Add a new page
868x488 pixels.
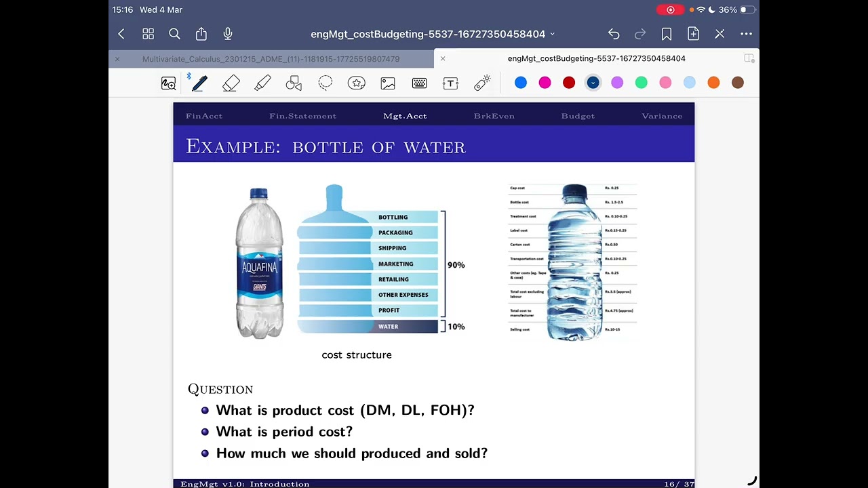(693, 34)
